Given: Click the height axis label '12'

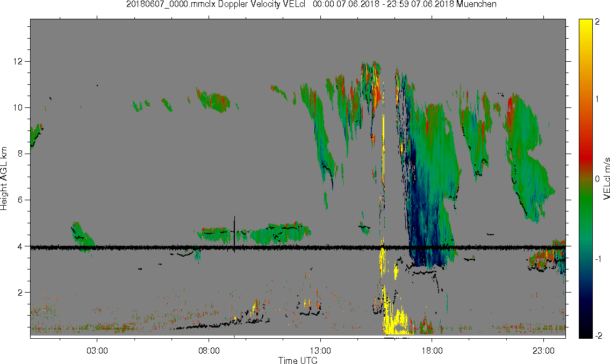Looking at the screenshot, I should point(18,61).
